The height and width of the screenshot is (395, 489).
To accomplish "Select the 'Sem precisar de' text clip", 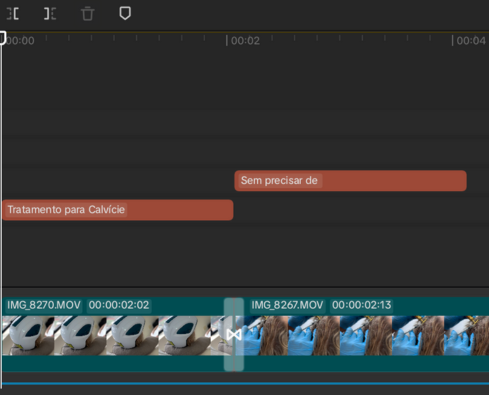I will click(x=350, y=181).
